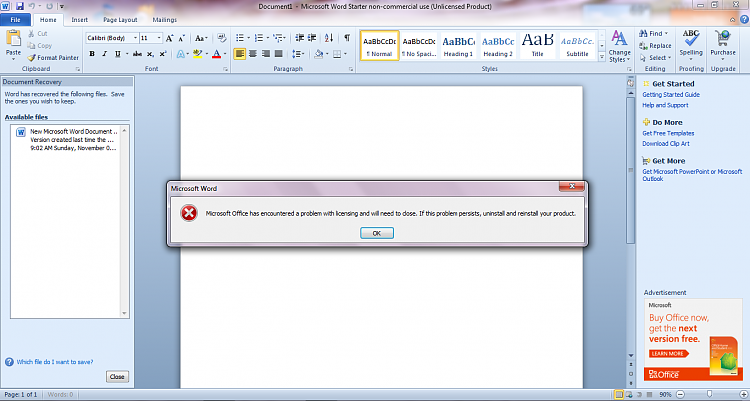Apply strikethrough formatting
Image resolution: width=750 pixels, height=401 pixels.
pos(137,54)
